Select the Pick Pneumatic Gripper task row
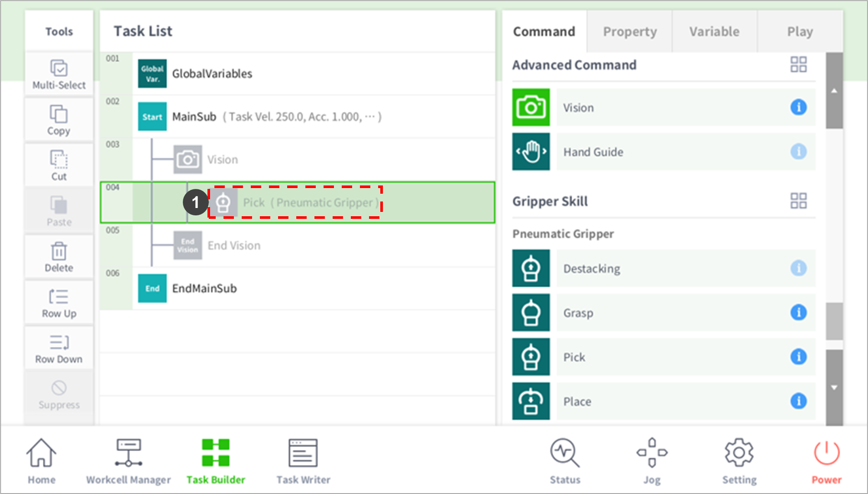The height and width of the screenshot is (494, 868). coord(310,202)
